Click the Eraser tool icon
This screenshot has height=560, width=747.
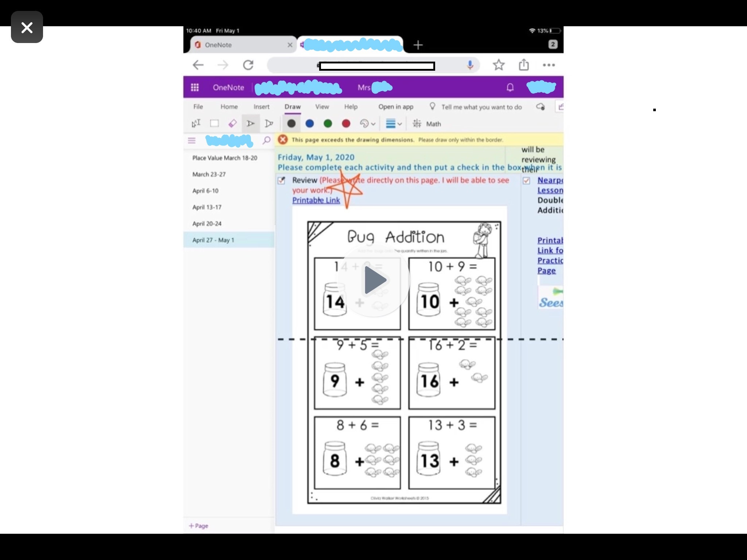[233, 124]
